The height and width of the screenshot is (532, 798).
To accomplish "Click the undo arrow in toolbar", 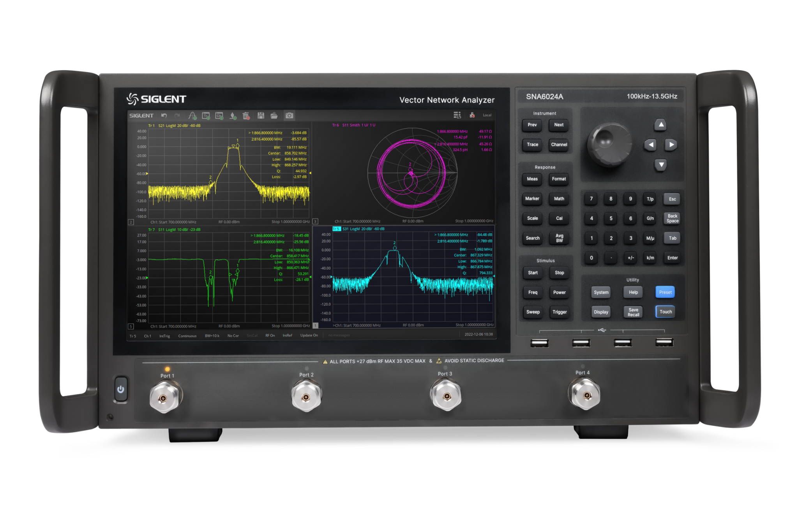I will click(x=164, y=116).
